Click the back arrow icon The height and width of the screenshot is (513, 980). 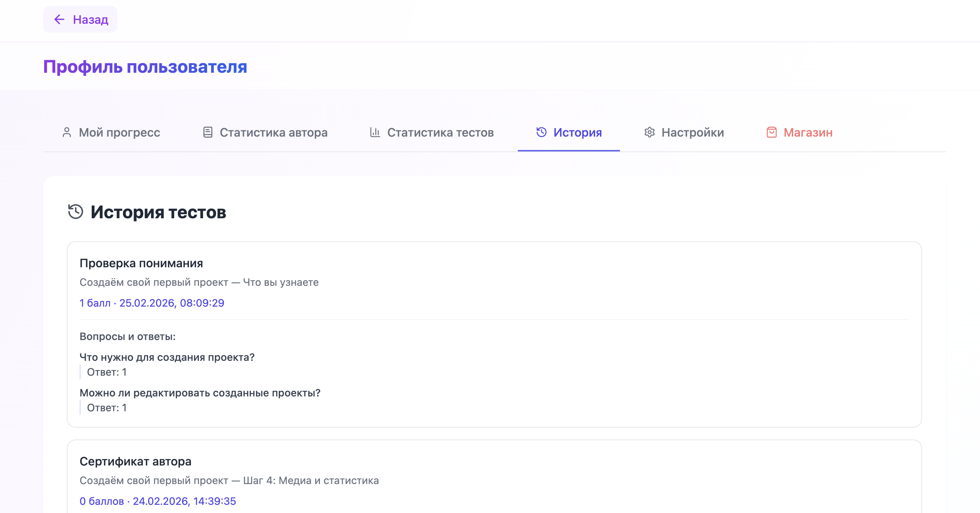tap(59, 19)
